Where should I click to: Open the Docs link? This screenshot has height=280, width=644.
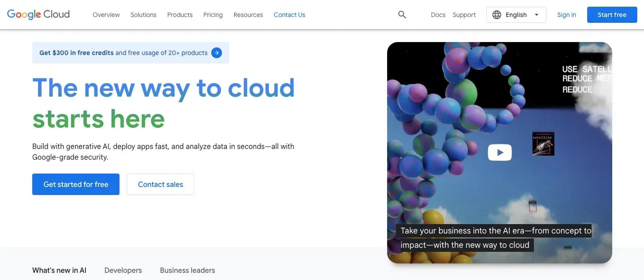click(x=438, y=15)
